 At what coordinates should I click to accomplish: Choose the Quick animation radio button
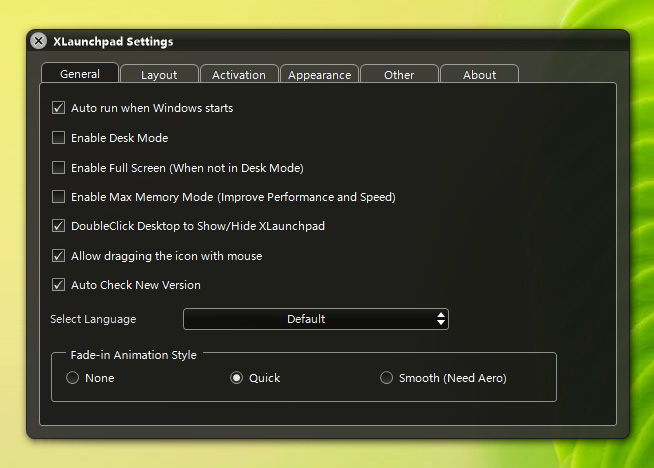click(x=237, y=378)
